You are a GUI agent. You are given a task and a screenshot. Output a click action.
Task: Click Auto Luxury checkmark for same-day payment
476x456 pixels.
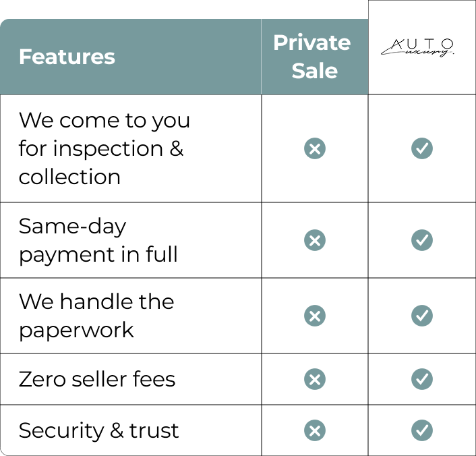coord(422,240)
